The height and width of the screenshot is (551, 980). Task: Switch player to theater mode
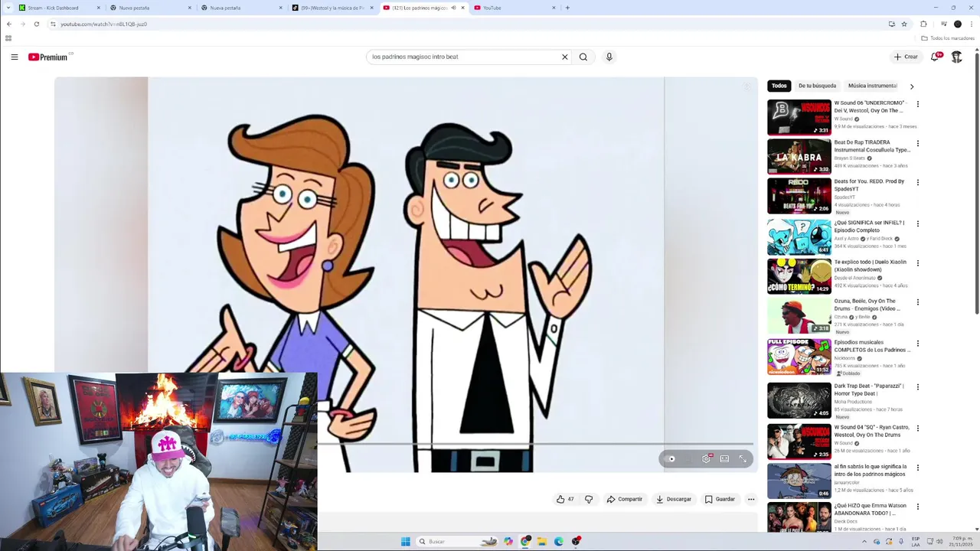tap(724, 459)
